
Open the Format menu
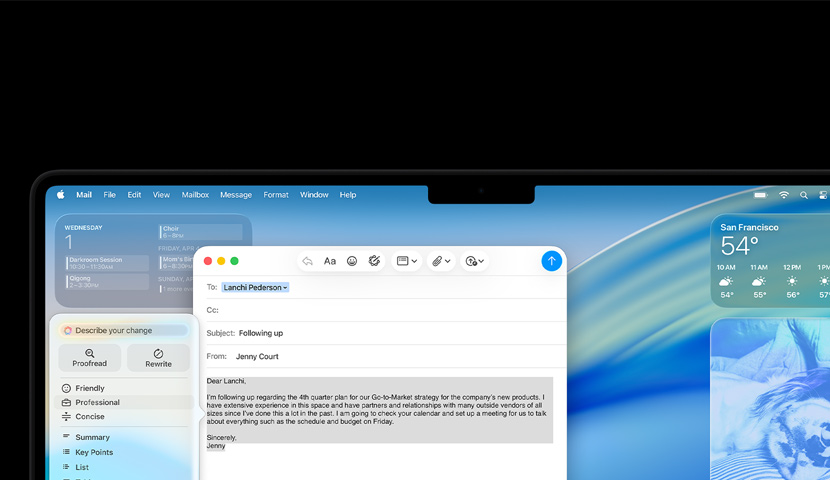(x=276, y=195)
